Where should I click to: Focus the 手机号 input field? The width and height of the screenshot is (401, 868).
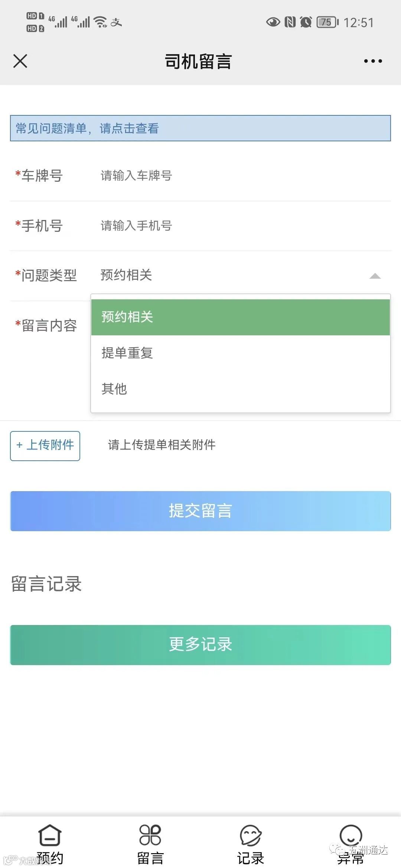[x=241, y=226]
